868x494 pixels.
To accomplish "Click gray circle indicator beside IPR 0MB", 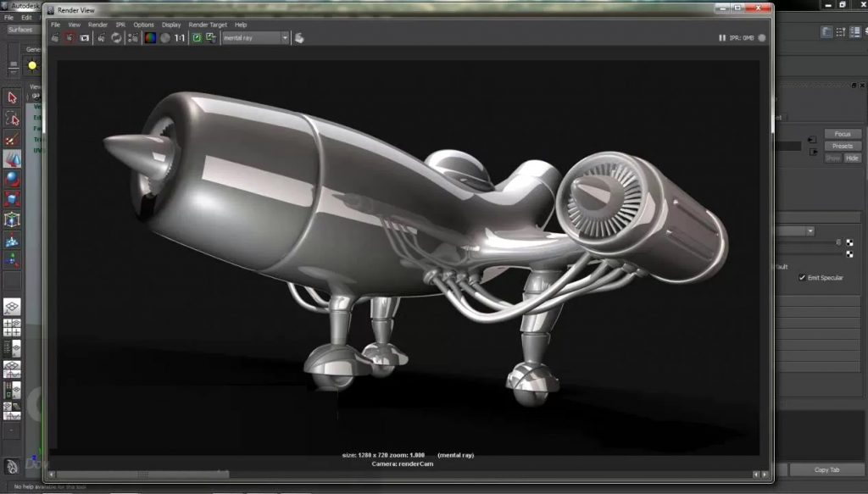I will click(762, 37).
